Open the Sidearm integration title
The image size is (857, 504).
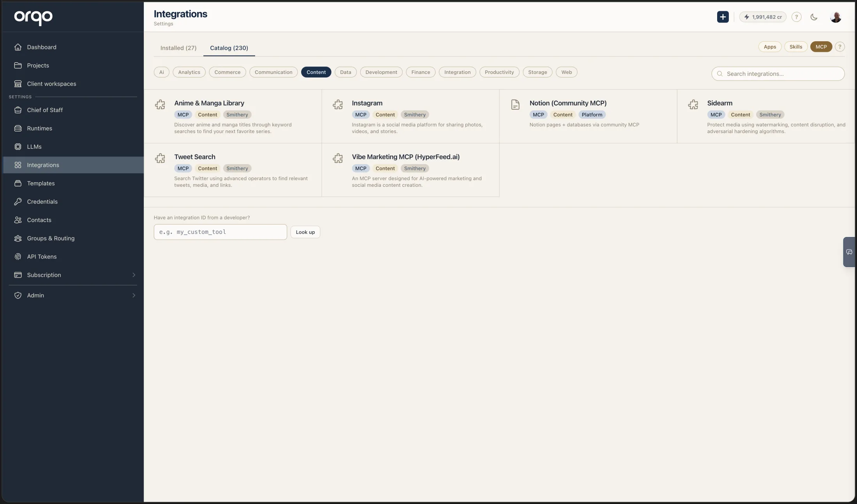click(719, 103)
